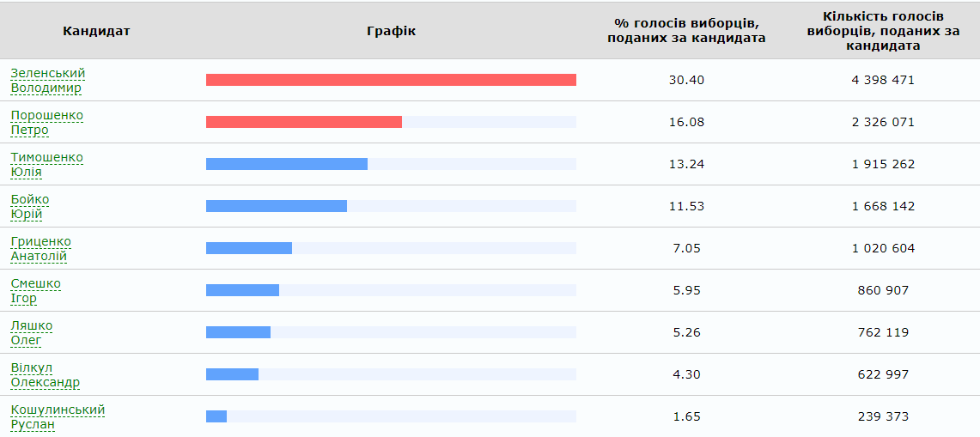Screen dimensions: 980x437
Task: Click the Кількість голосів column header
Action: pyautogui.click(x=883, y=31)
